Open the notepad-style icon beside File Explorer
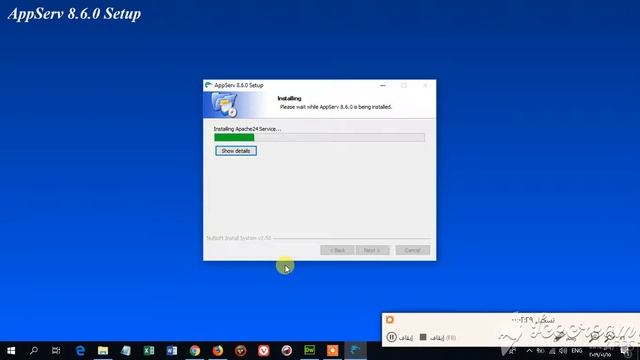This screenshot has width=640, height=360. point(126,351)
